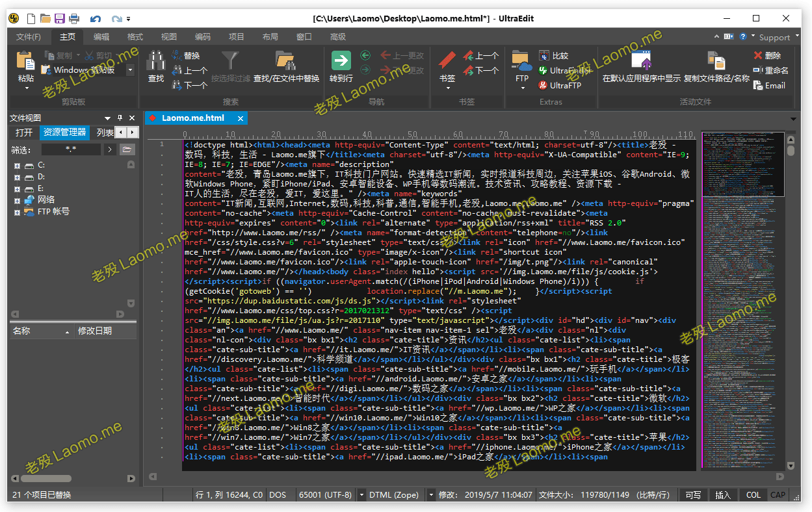
Task: Close the Laomo.me.html tab
Action: click(x=241, y=118)
